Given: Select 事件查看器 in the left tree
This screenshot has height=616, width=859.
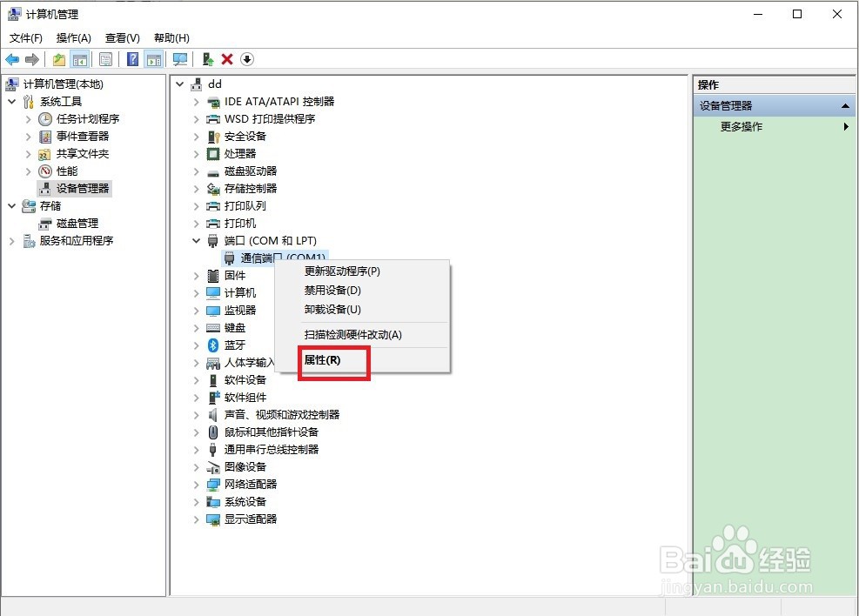Looking at the screenshot, I should coord(83,137).
